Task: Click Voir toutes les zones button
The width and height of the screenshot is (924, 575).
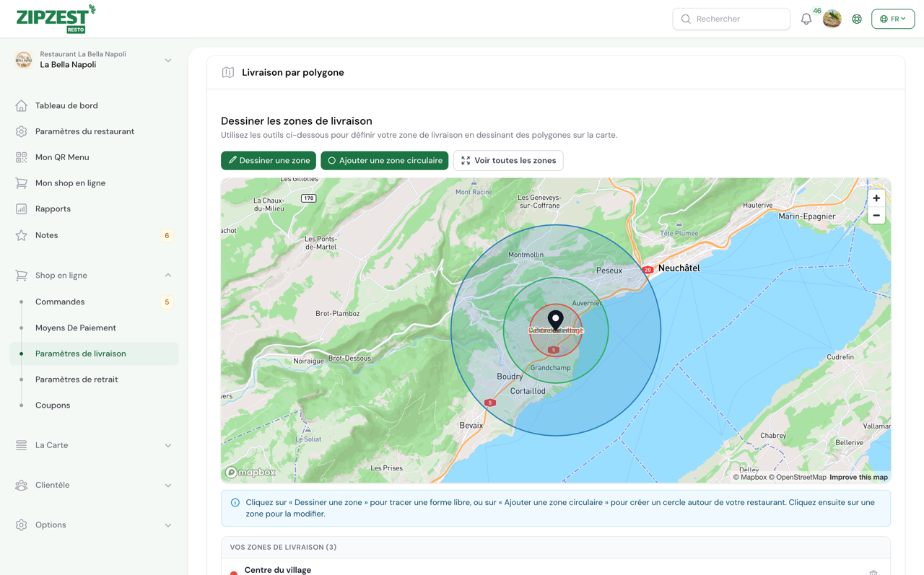Action: [x=508, y=160]
